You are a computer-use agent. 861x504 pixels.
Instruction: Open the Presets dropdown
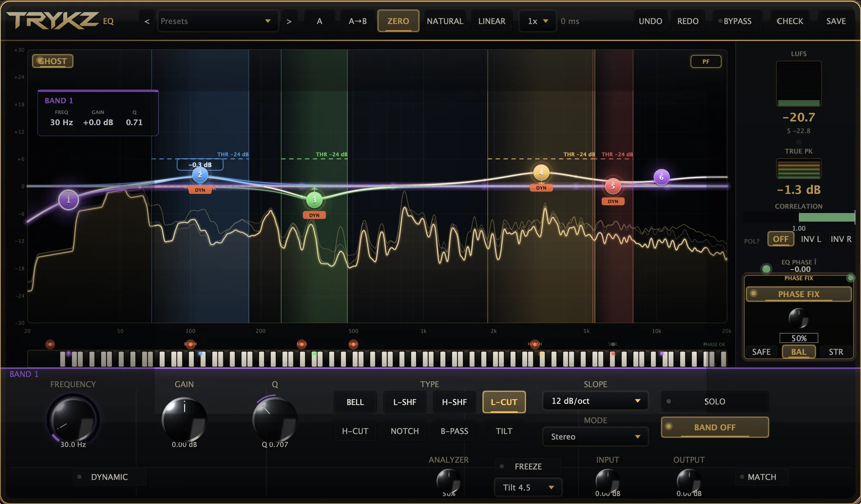217,21
